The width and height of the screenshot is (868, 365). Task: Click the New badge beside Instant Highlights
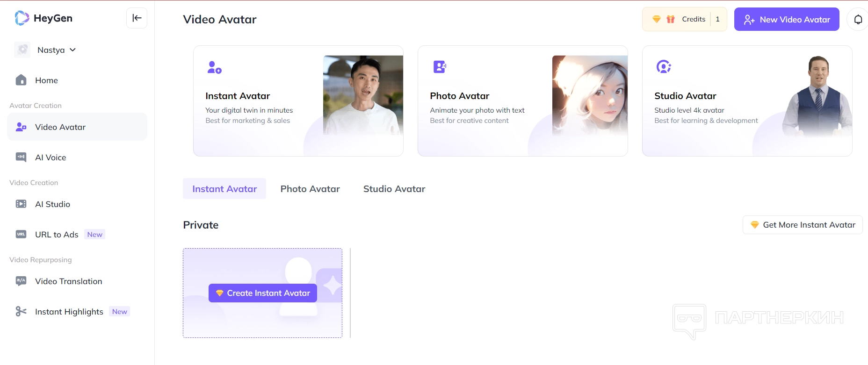[x=120, y=312]
